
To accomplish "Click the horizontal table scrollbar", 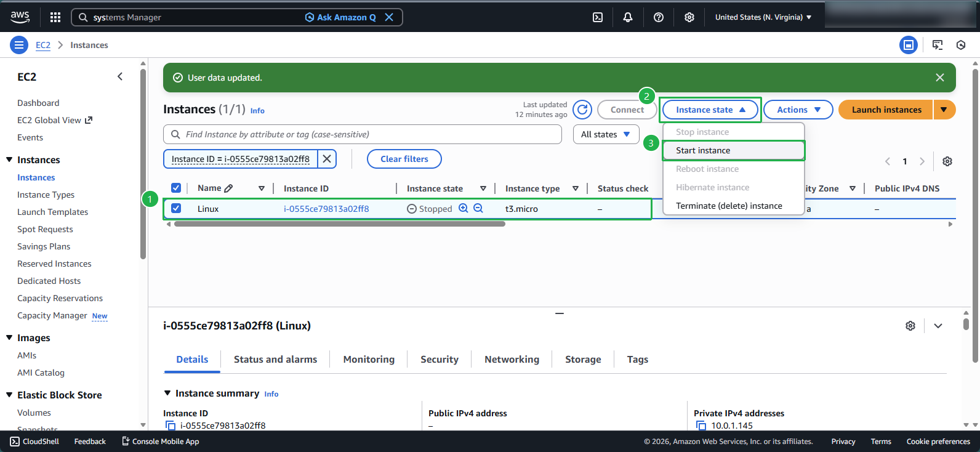I will 340,224.
